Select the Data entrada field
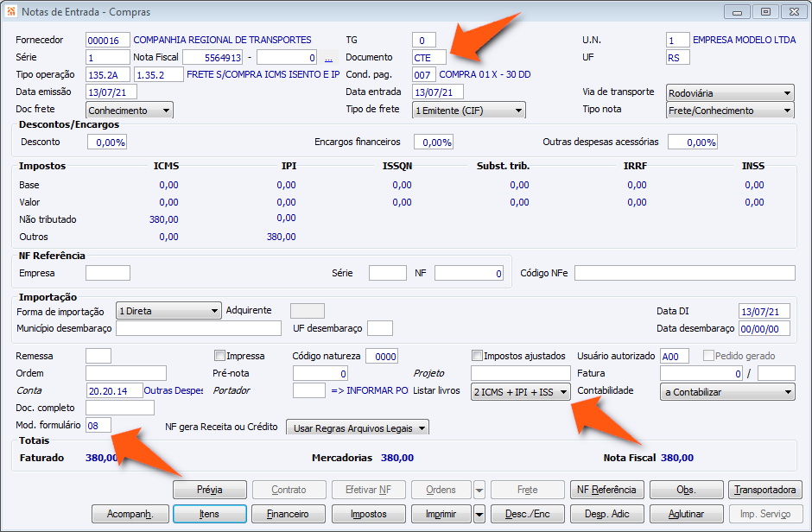 [x=438, y=92]
